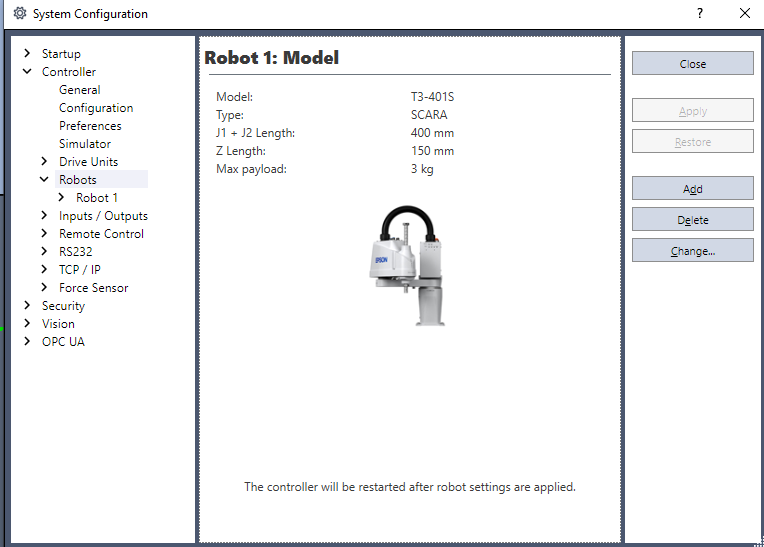Click the Delete button
This screenshot has width=764, height=547.
(x=692, y=220)
